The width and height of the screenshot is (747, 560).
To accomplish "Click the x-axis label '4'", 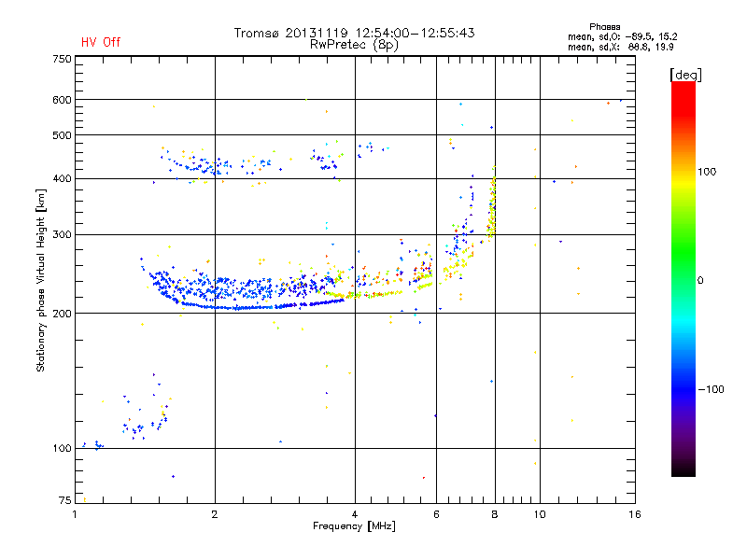I will click(x=355, y=514).
